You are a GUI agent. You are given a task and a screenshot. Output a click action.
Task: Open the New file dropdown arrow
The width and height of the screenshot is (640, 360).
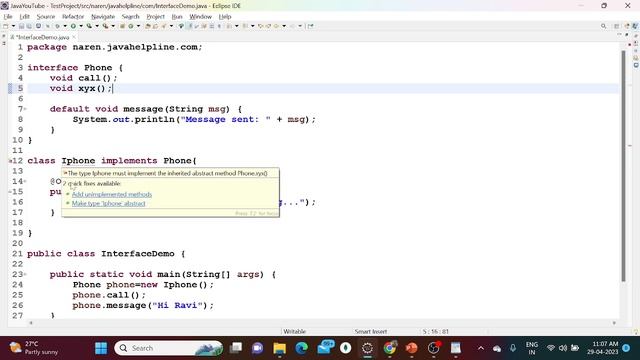tap(13, 26)
